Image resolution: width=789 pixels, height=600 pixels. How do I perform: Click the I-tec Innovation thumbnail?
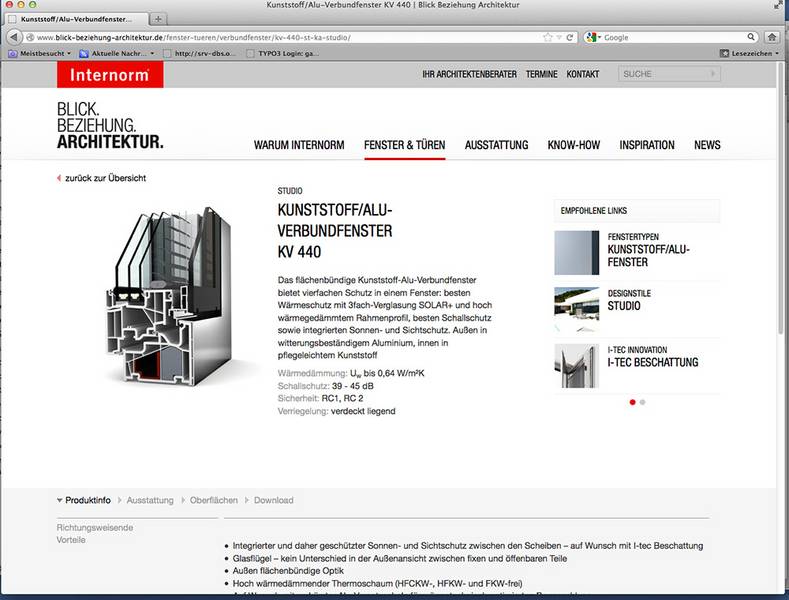(577, 366)
